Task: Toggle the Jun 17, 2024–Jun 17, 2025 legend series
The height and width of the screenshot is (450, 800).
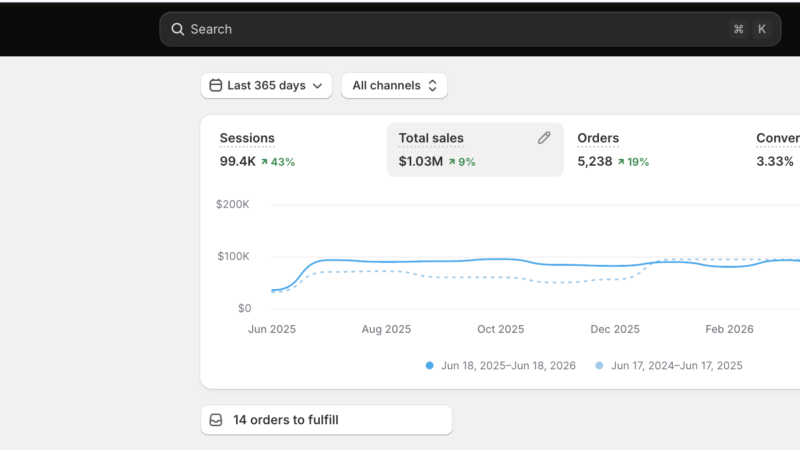Action: tap(668, 365)
